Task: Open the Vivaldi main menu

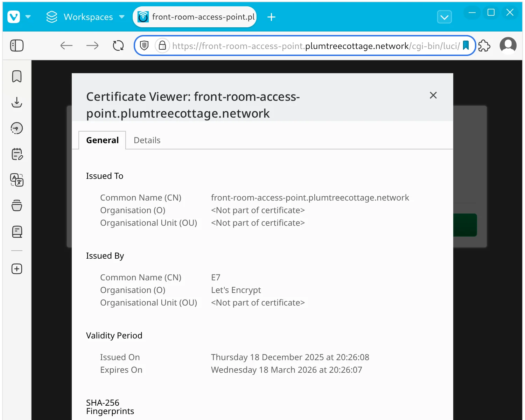Action: coord(14,16)
